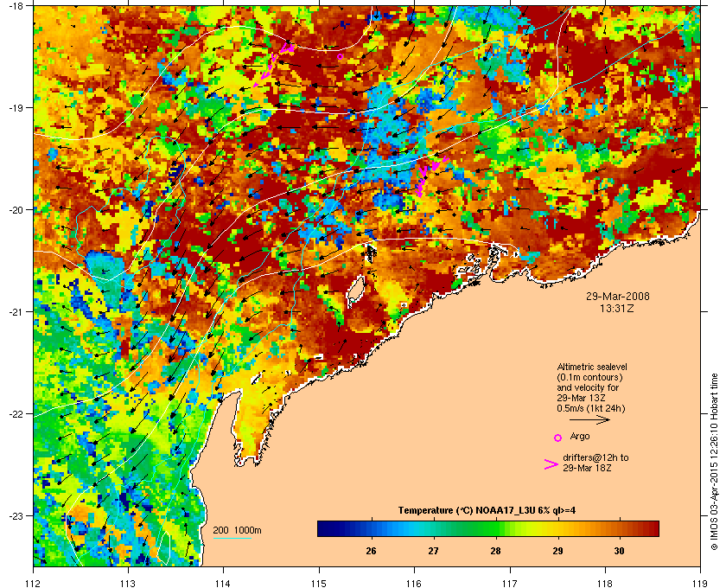Click the 0.5m/s (1kt 24h) scale text
This screenshot has width=726, height=588.
tap(591, 408)
